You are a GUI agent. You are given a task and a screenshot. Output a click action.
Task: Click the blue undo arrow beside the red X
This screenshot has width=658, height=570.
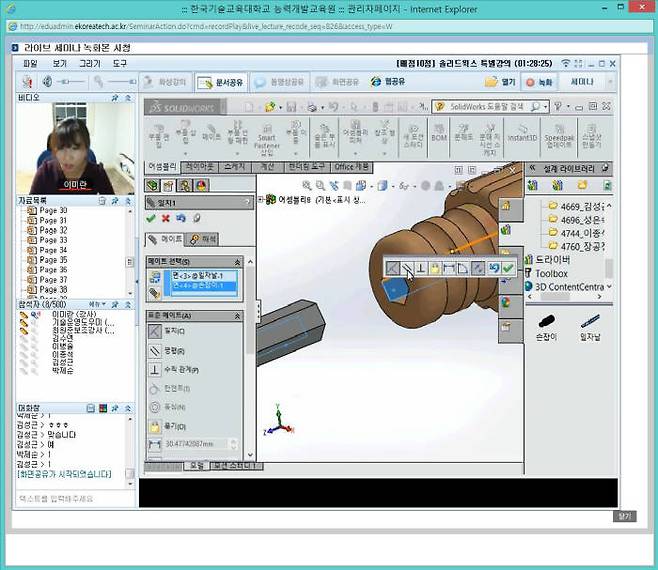[181, 218]
